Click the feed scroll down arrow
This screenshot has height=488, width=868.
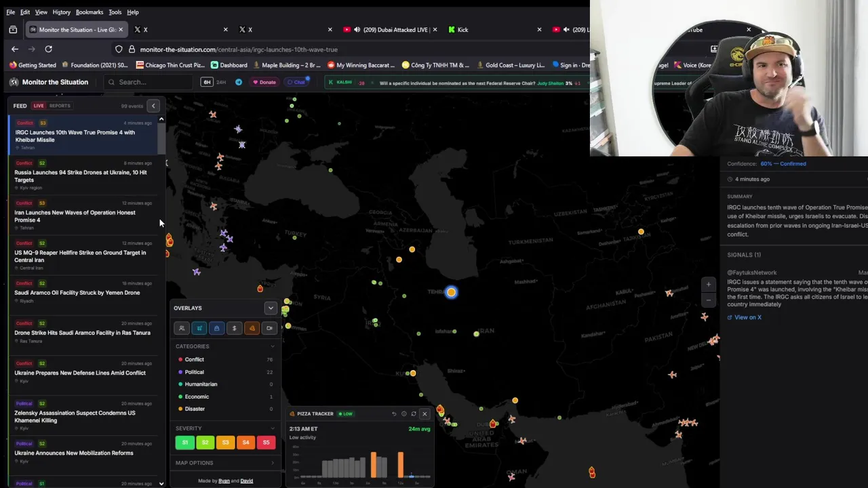tap(161, 484)
